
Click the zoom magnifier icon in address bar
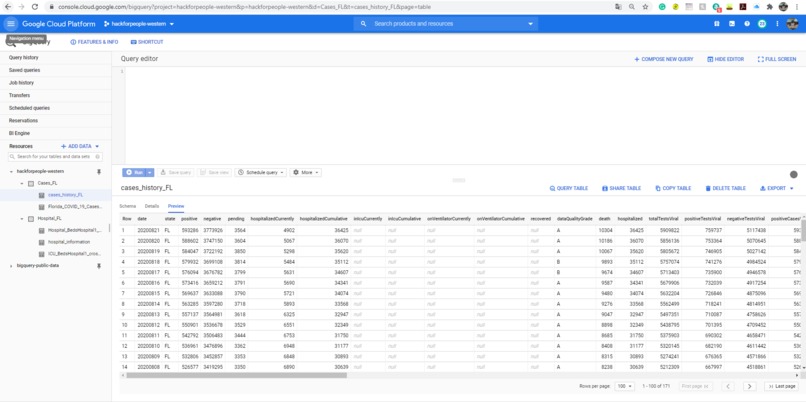[632, 7]
